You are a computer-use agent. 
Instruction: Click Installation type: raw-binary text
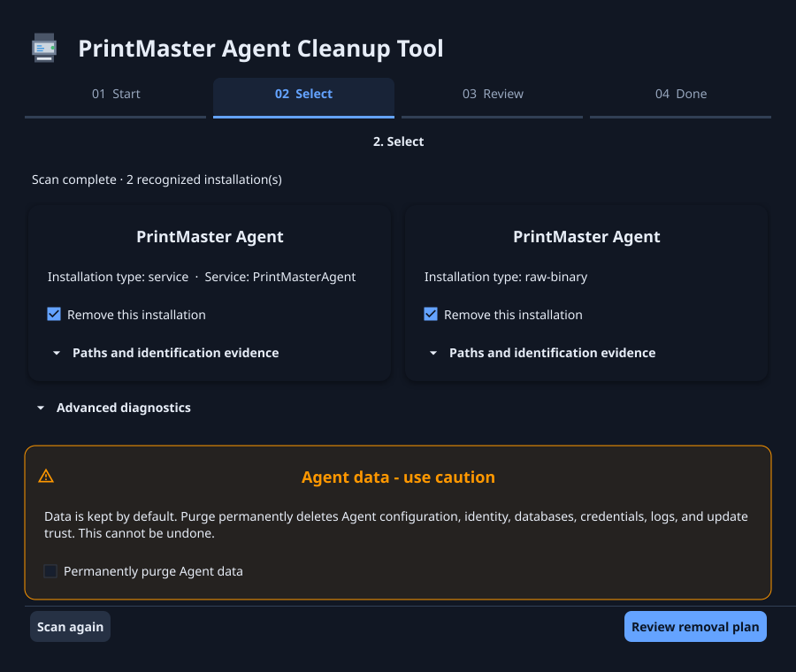(506, 277)
